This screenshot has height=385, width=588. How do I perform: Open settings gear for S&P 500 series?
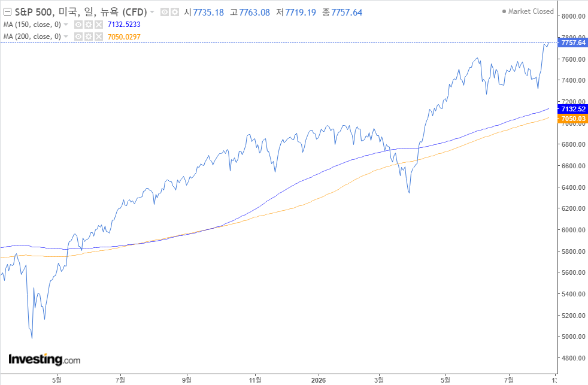pyautogui.click(x=175, y=12)
